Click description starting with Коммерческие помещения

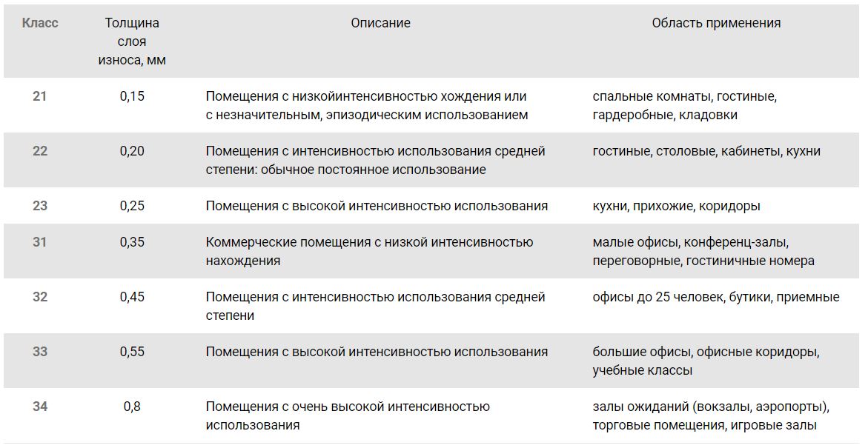369,251
